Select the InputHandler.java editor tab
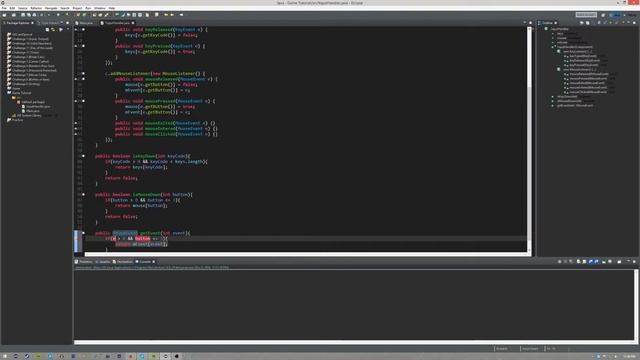 [x=117, y=23]
